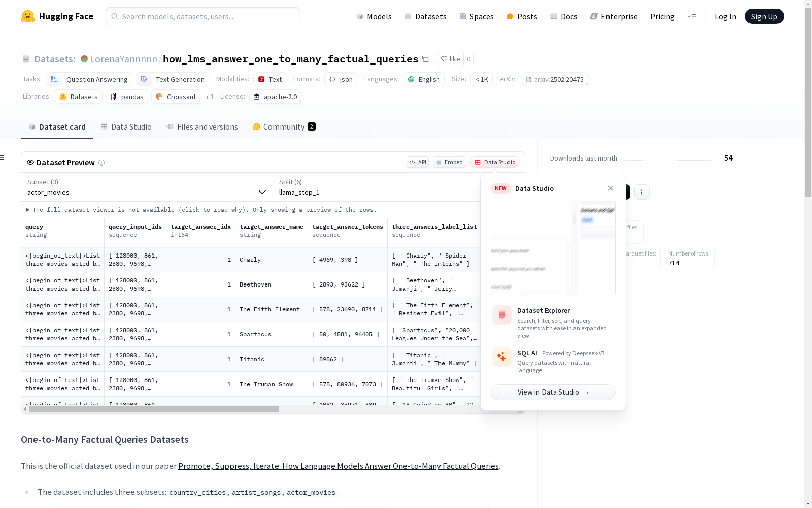Click the Sign Up button

pos(764,16)
